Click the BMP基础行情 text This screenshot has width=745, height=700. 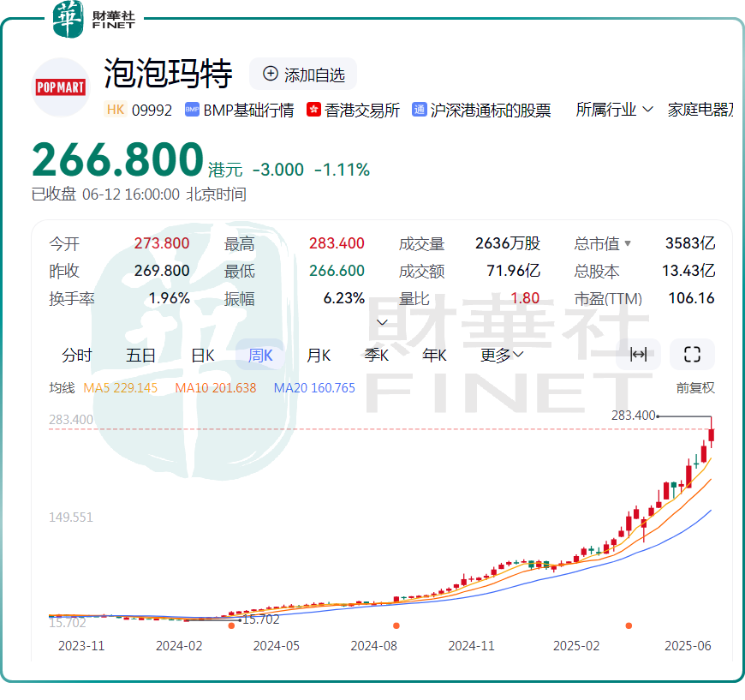coord(248,110)
